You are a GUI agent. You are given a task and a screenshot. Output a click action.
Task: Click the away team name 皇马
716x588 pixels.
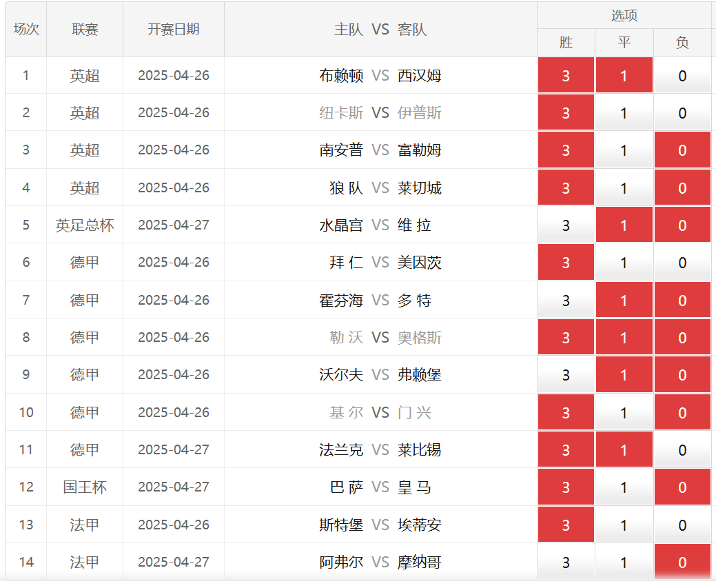415,487
